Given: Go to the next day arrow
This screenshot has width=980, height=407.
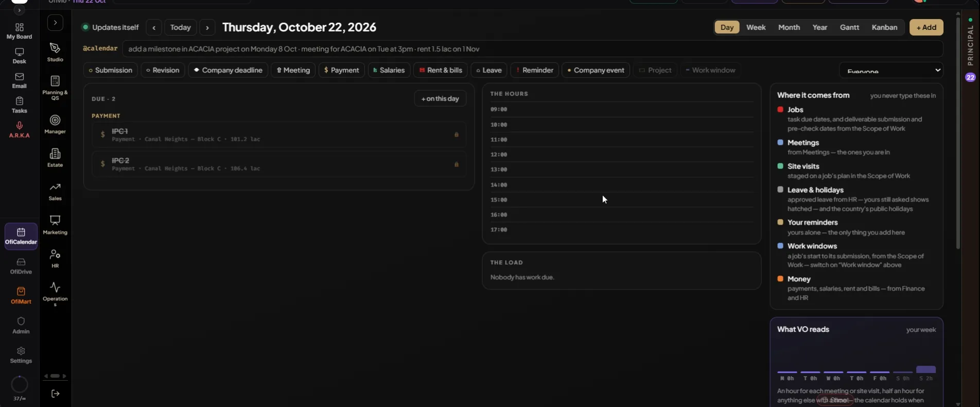Looking at the screenshot, I should click(x=207, y=27).
